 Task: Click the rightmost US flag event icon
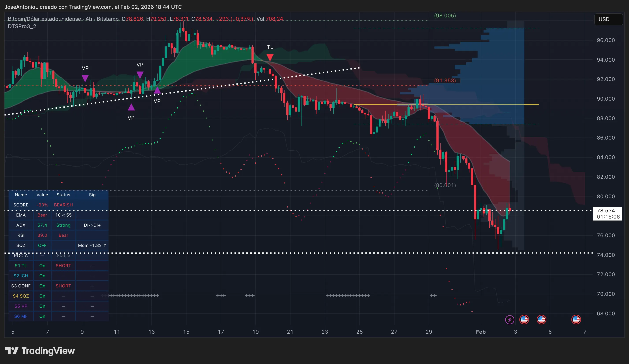(x=576, y=319)
